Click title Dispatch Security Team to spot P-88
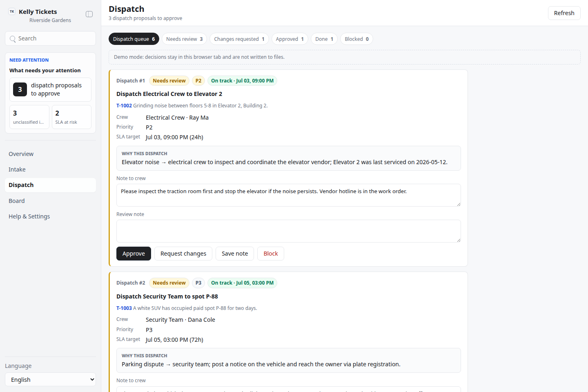Image resolution: width=588 pixels, height=392 pixels. (x=167, y=296)
